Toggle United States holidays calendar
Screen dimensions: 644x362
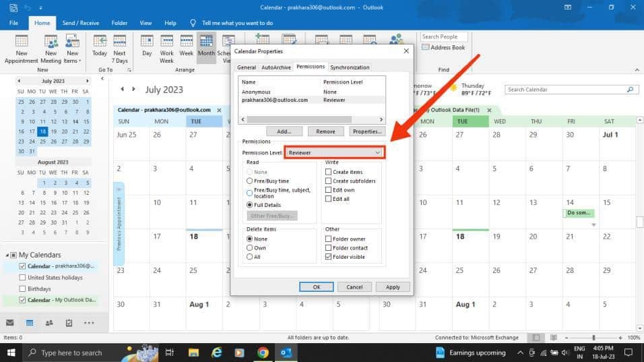tap(22, 277)
